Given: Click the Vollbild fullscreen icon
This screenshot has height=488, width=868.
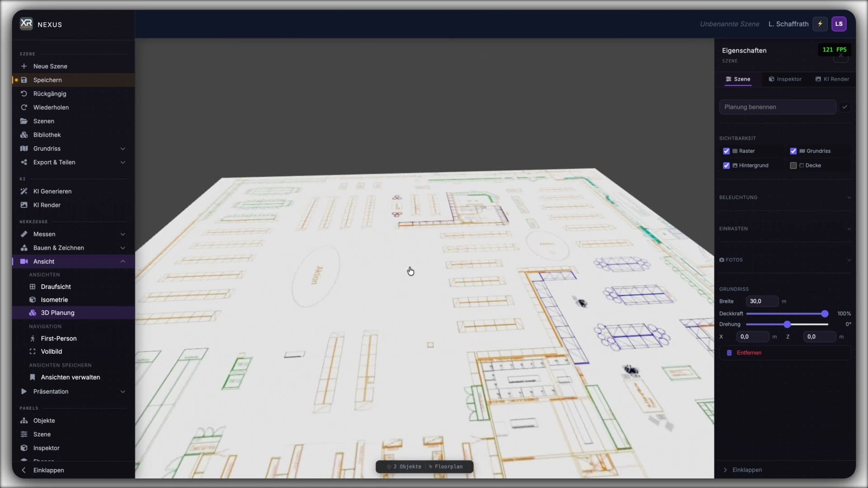Looking at the screenshot, I should point(33,352).
